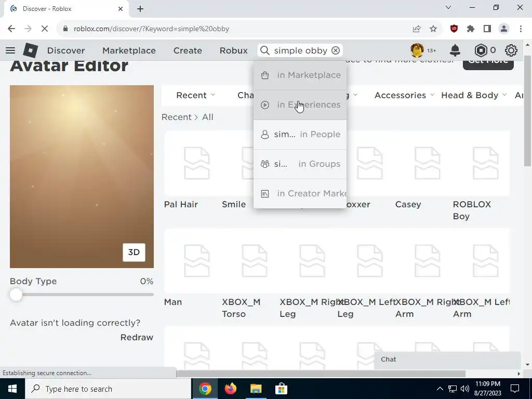Click Chrome icon in the taskbar
The height and width of the screenshot is (399, 532).
205,389
